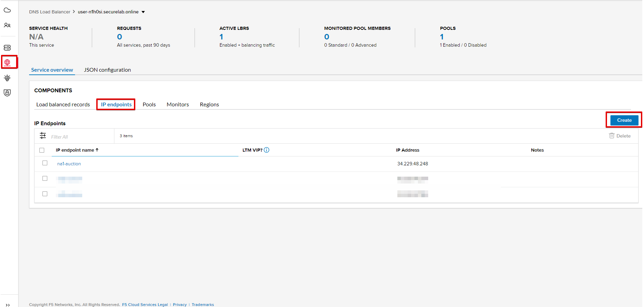Click the Service Health N/A value
Viewport: 644px width, 307px height.
point(36,37)
